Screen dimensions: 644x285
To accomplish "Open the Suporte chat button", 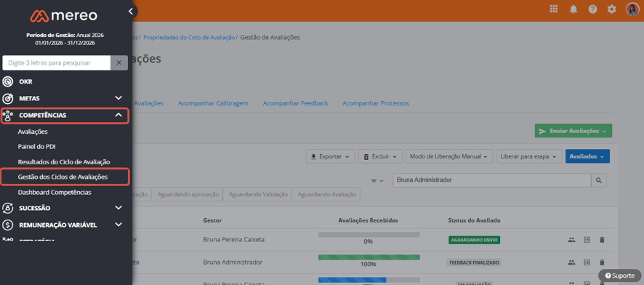I will (619, 276).
